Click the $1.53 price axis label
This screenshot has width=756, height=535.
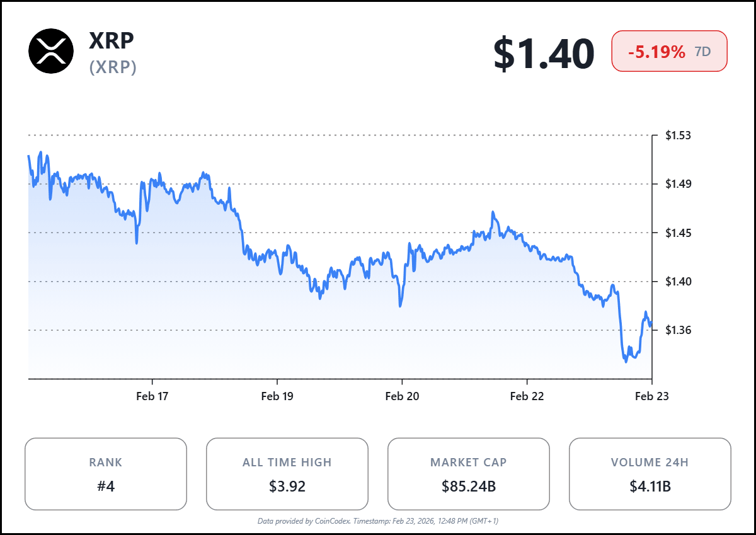(679, 135)
